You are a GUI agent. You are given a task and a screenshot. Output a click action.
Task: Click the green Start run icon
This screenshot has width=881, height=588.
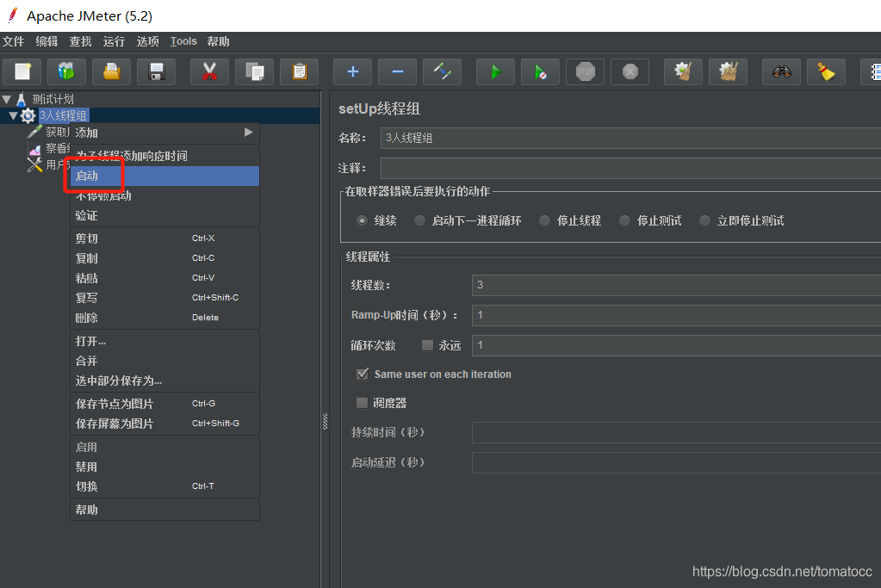(495, 71)
